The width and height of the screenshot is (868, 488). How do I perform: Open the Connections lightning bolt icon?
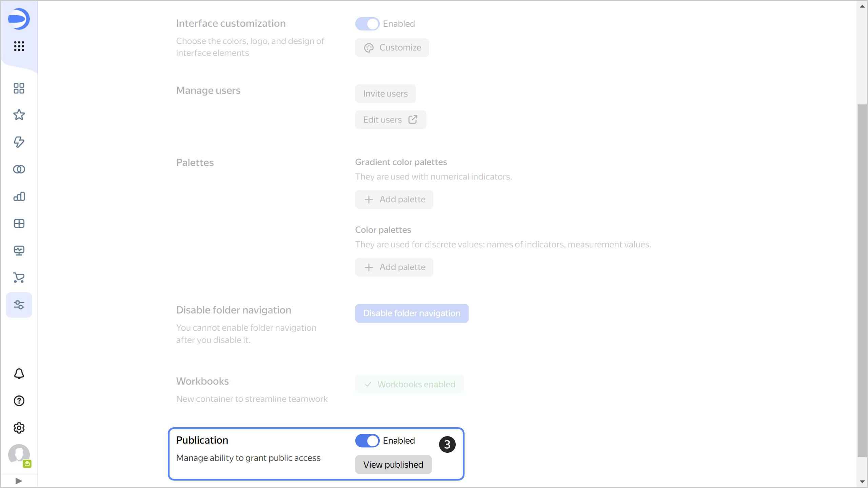19,142
